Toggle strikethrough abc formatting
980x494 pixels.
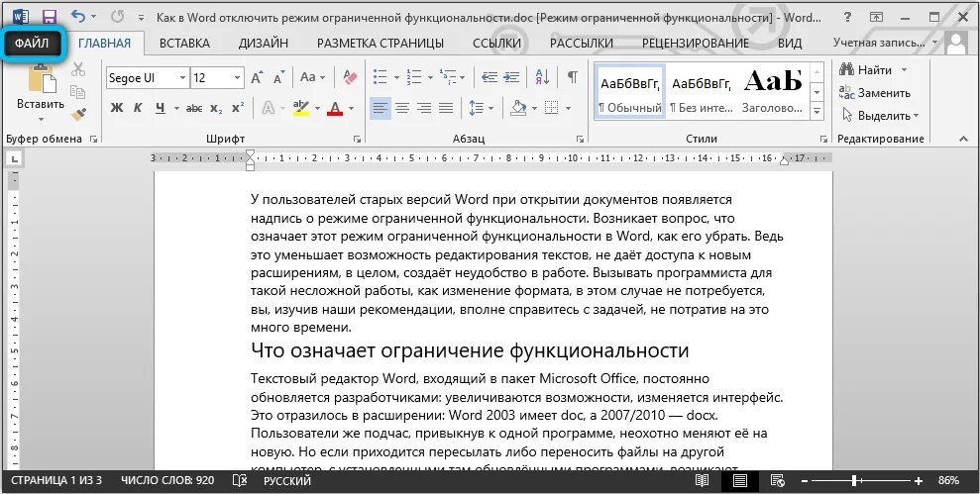tap(194, 108)
